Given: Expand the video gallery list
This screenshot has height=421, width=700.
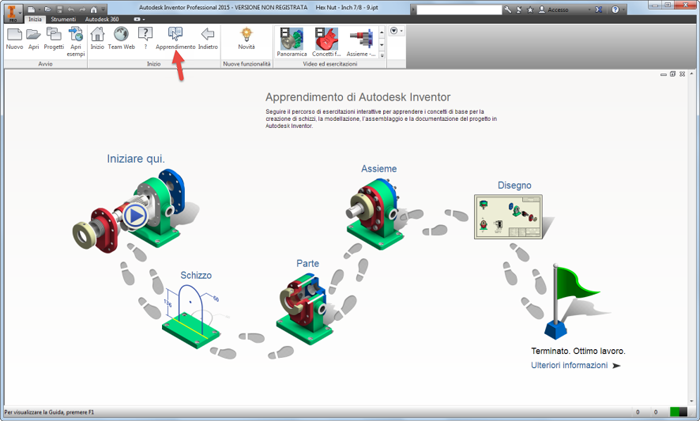Looking at the screenshot, I should tap(382, 55).
